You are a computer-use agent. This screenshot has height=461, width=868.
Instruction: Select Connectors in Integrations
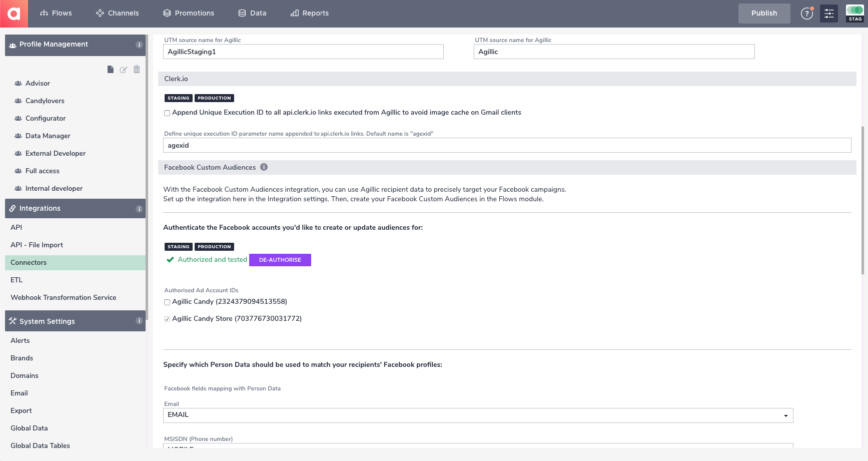[75, 262]
